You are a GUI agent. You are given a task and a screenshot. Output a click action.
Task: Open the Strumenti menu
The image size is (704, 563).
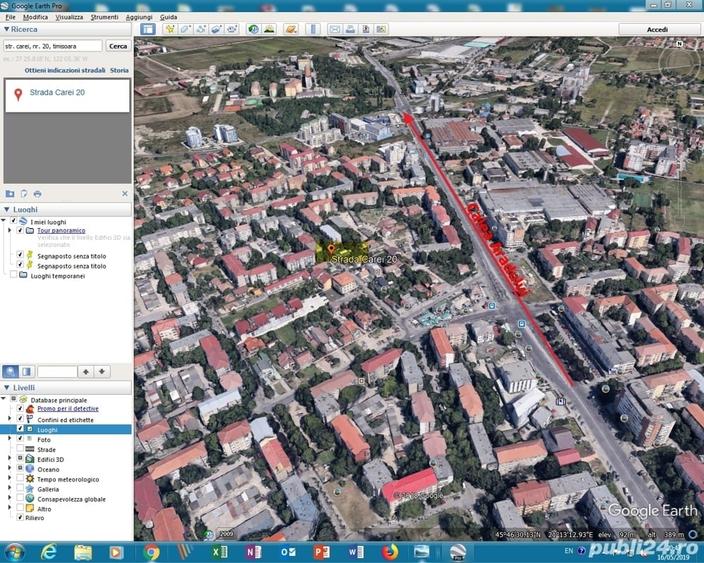104,17
